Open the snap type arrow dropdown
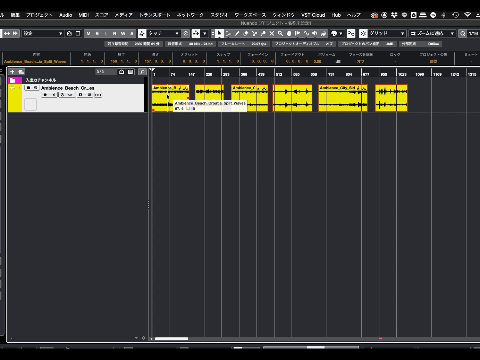The width and height of the screenshot is (480, 360). click(x=205, y=33)
